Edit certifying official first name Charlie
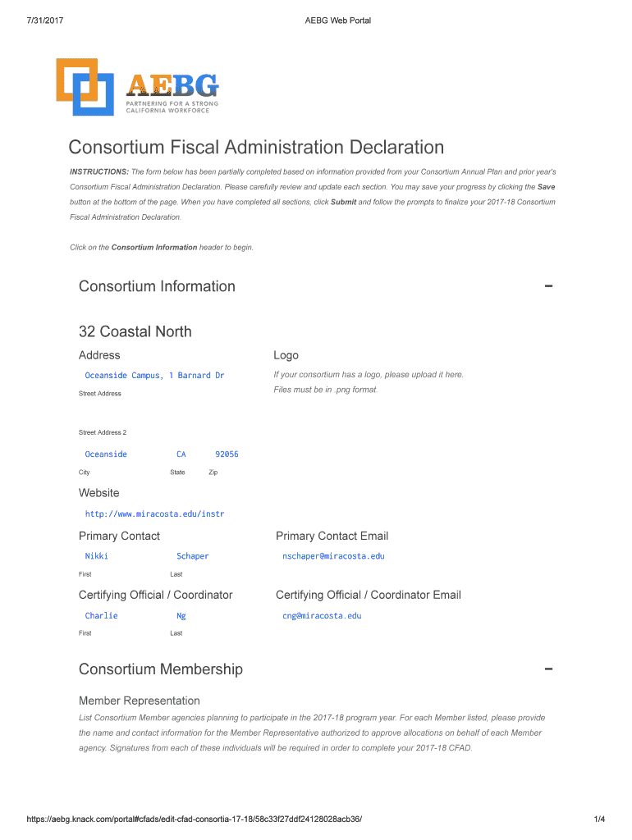This screenshot has width=632, height=840. point(102,615)
